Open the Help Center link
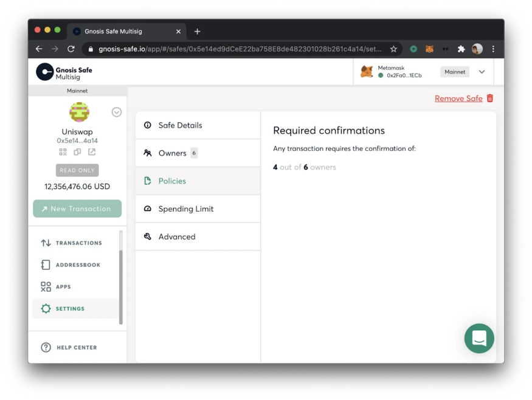This screenshot has height=400, width=532. pos(69,347)
